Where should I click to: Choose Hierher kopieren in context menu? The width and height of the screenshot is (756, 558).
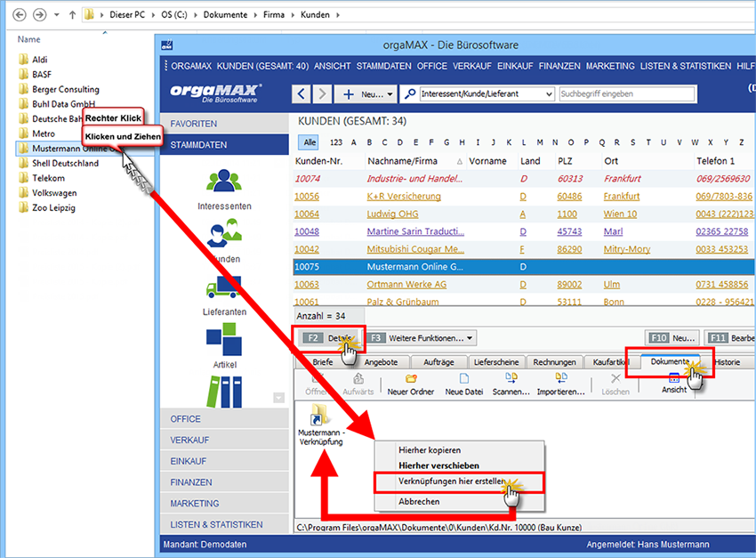click(x=430, y=450)
